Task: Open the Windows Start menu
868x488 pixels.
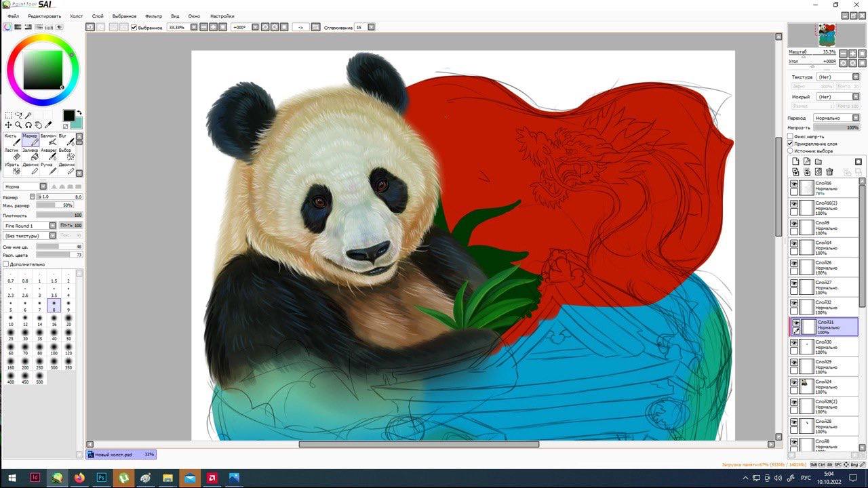Action: click(x=12, y=478)
